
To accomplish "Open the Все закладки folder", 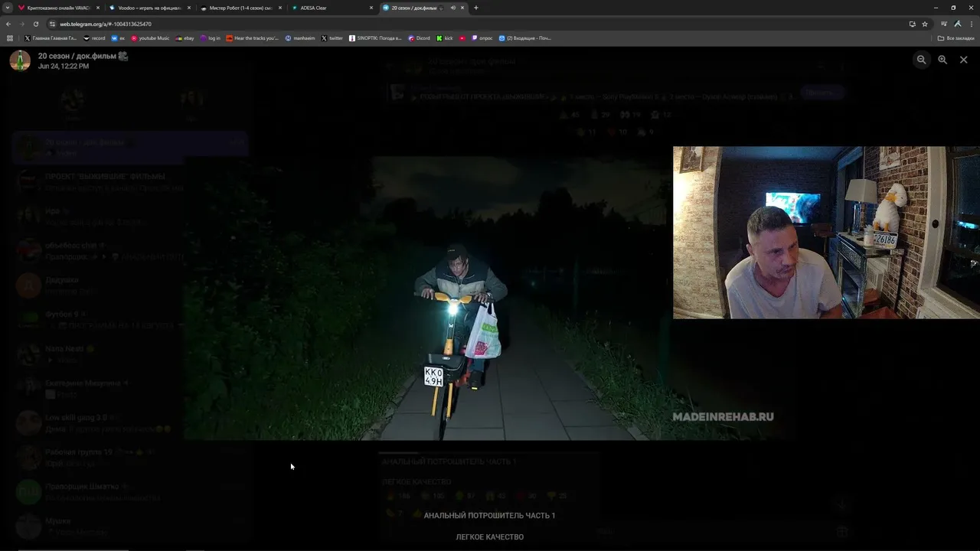I will (956, 37).
